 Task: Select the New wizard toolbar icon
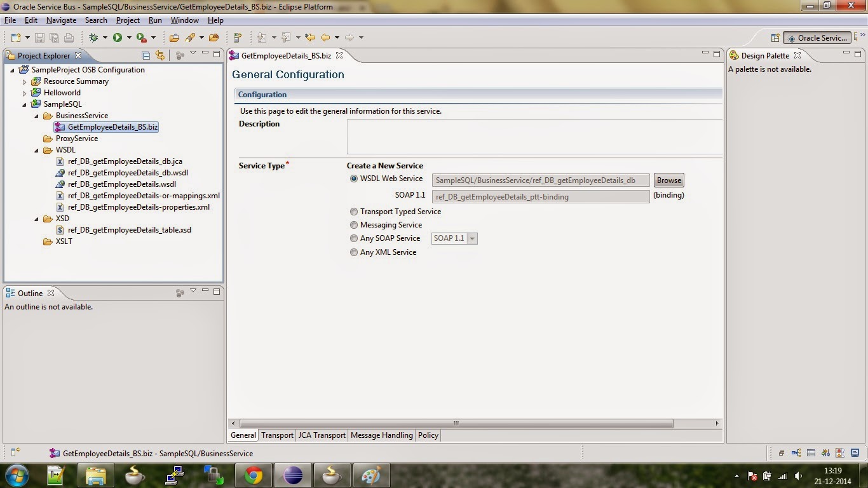[x=15, y=37]
